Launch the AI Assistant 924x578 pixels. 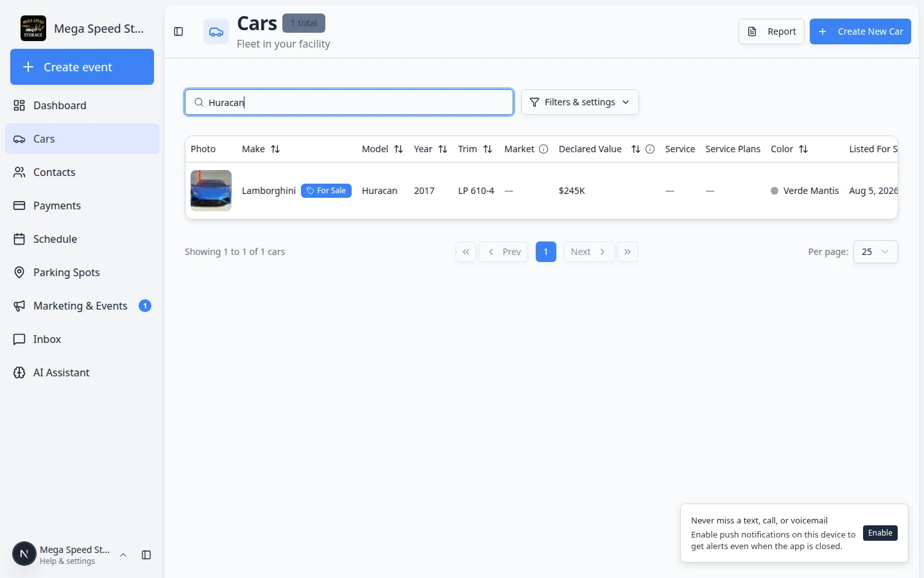82,372
